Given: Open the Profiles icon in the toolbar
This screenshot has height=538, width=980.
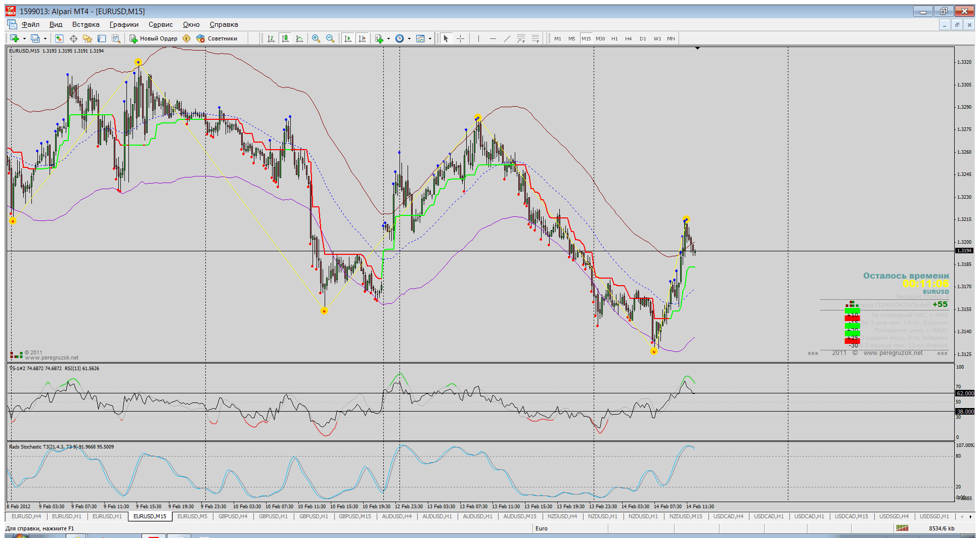Looking at the screenshot, I should (35, 38).
